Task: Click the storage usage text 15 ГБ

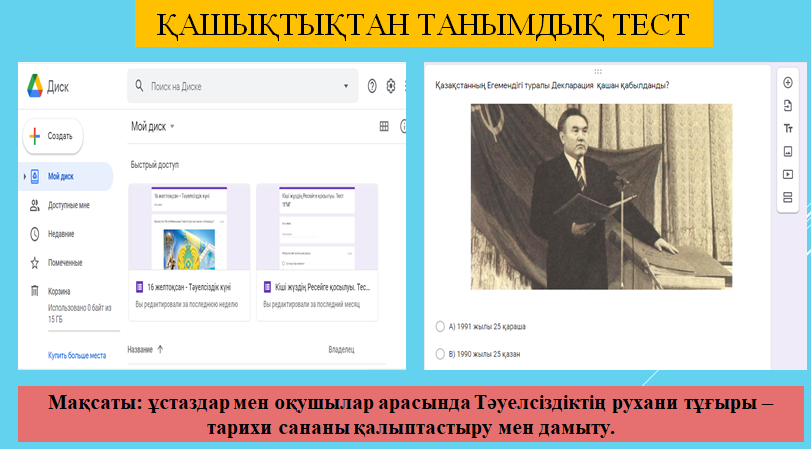Action: 80,313
